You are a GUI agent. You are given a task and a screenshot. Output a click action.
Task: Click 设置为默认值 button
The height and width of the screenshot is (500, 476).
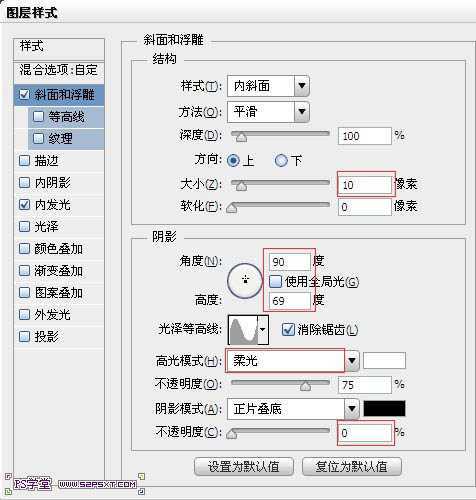tap(244, 466)
